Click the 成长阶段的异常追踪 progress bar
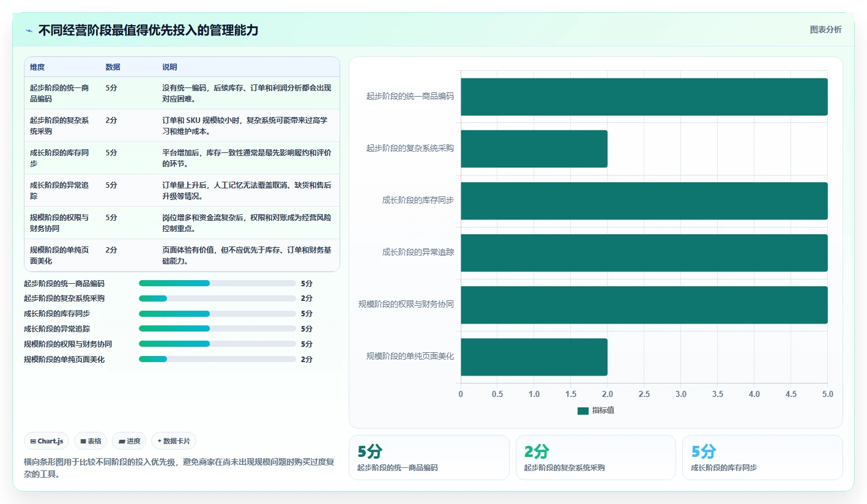 (x=217, y=328)
